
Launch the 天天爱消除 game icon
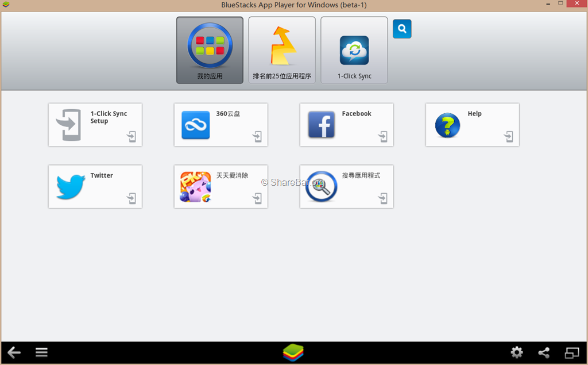(x=196, y=187)
